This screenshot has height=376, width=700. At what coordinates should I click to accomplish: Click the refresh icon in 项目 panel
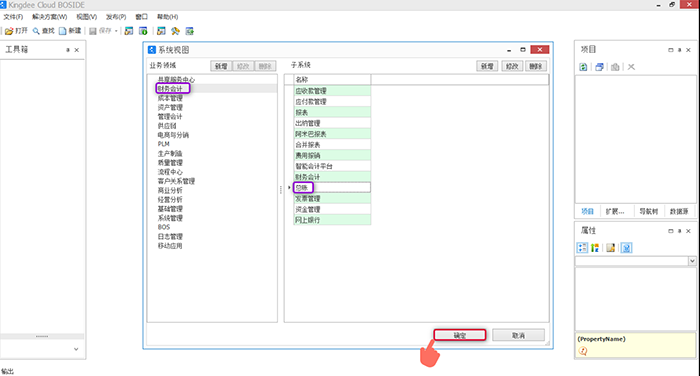tap(583, 67)
